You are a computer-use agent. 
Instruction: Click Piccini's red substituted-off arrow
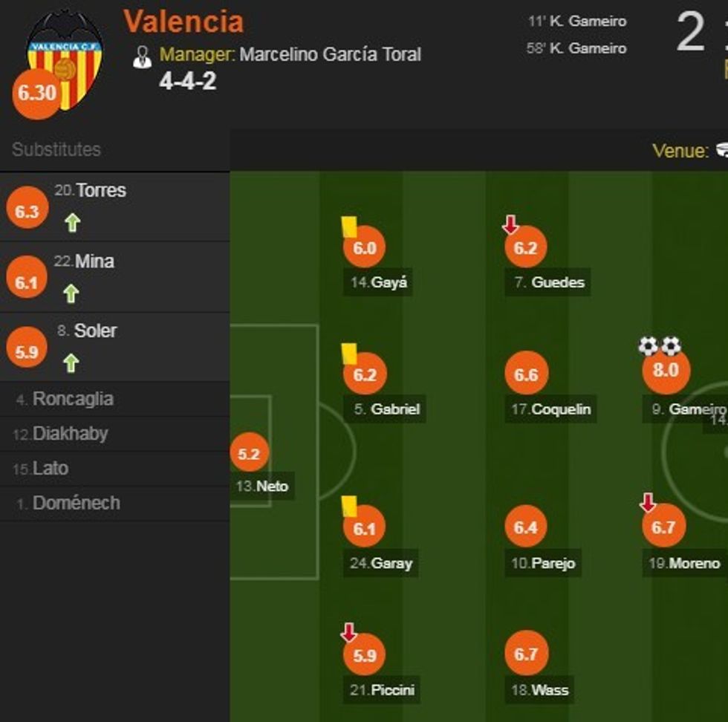[x=348, y=632]
